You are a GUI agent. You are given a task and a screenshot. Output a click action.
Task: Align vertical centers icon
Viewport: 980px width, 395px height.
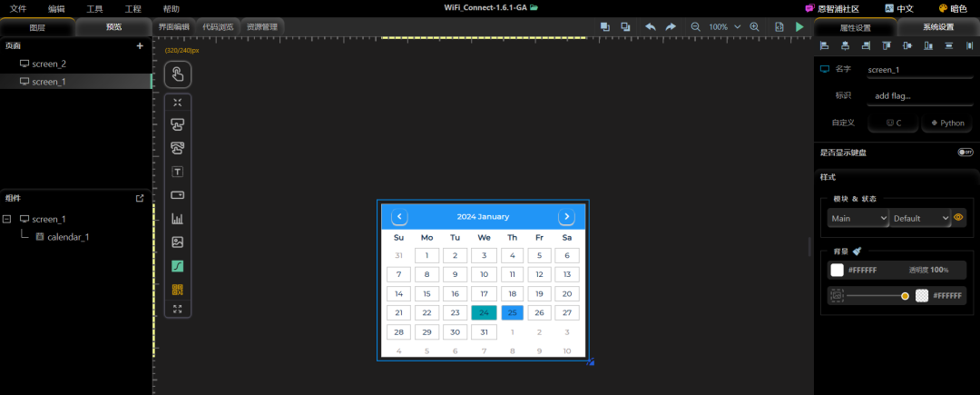[907, 45]
